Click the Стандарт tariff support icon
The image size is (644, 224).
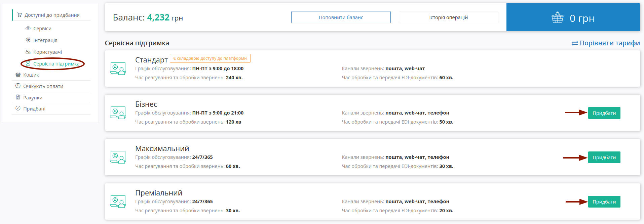[x=118, y=69]
